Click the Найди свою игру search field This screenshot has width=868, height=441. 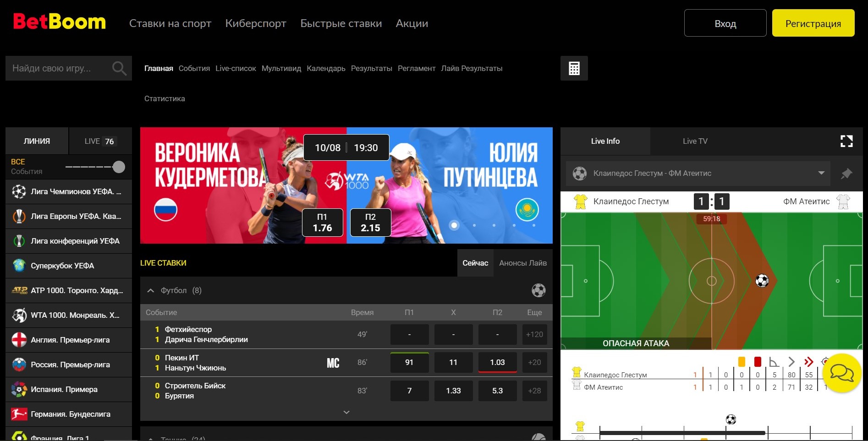69,68
